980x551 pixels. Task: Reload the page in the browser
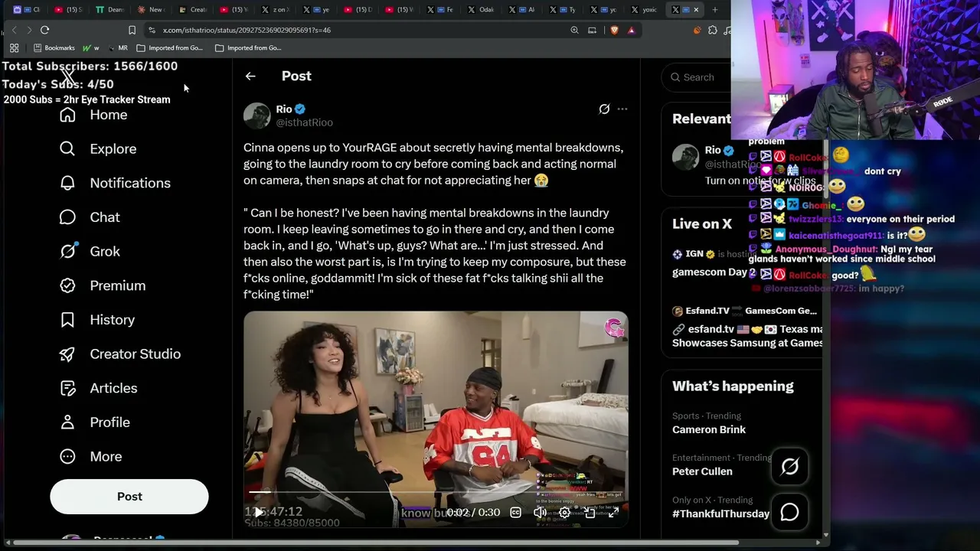click(x=44, y=30)
